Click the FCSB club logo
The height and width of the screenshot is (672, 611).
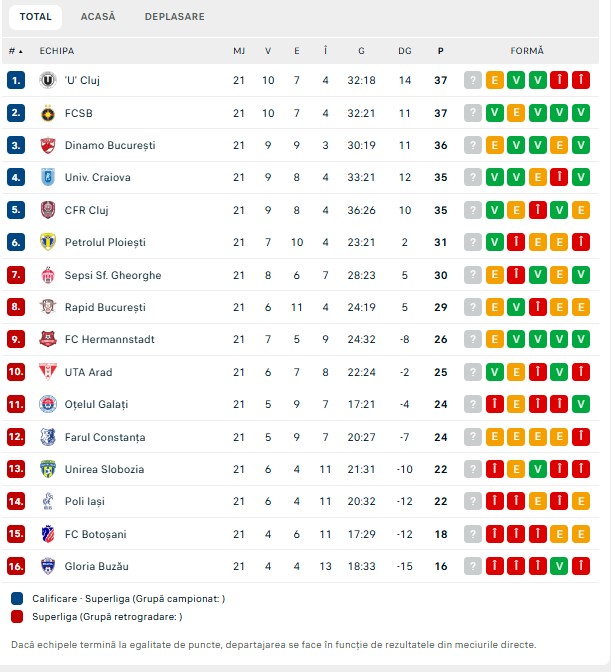tap(47, 113)
